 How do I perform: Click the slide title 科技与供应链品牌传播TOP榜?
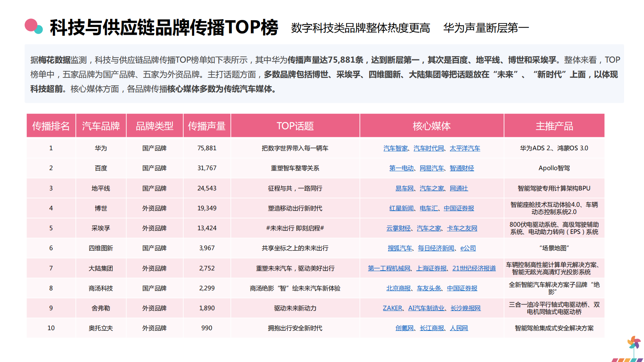tap(164, 28)
